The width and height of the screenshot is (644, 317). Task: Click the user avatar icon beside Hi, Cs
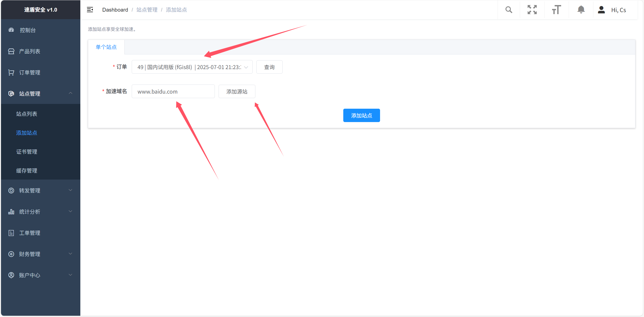[x=601, y=10]
